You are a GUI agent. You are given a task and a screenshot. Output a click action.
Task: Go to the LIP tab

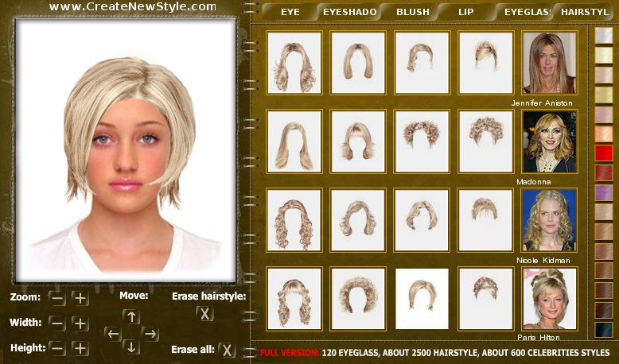[465, 12]
